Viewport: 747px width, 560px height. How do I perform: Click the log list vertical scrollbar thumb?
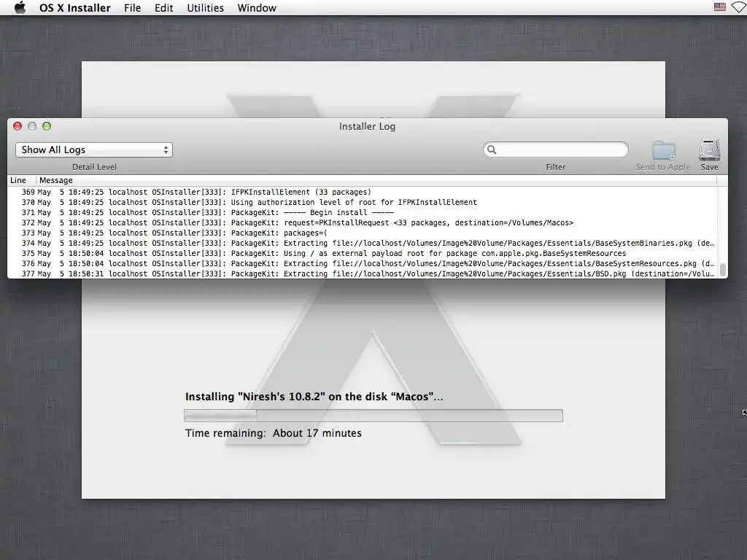723,270
